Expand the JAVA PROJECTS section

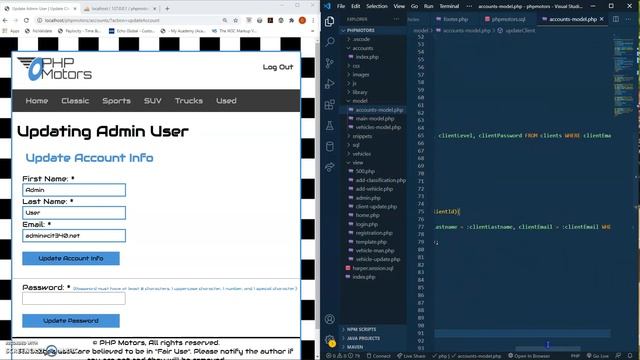coord(362,338)
